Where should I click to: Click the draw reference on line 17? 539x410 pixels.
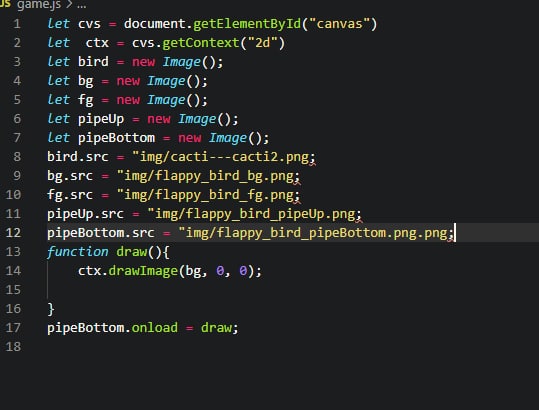coord(216,328)
